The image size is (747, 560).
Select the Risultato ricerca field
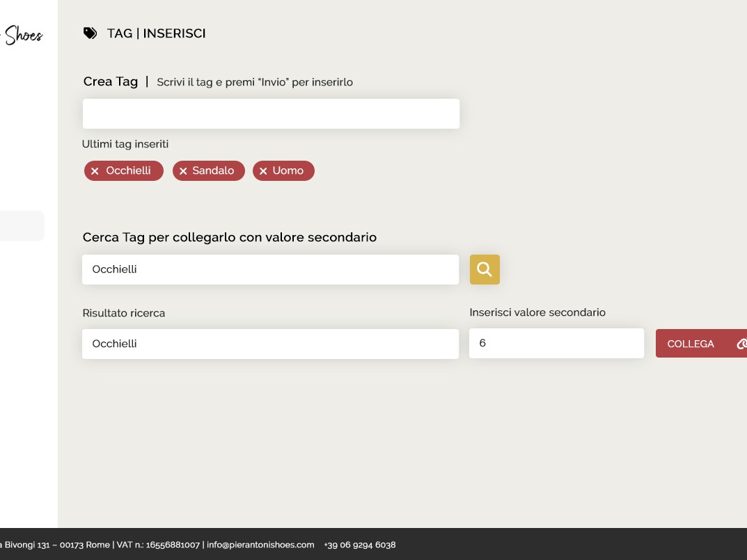(271, 344)
